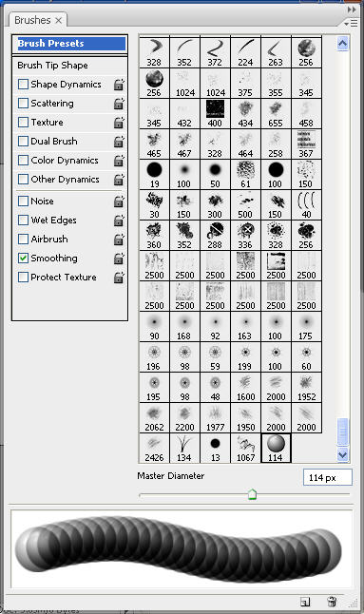This screenshot has width=364, height=614.
Task: Enable the Shape Dynamics checkbox
Action: [x=24, y=85]
